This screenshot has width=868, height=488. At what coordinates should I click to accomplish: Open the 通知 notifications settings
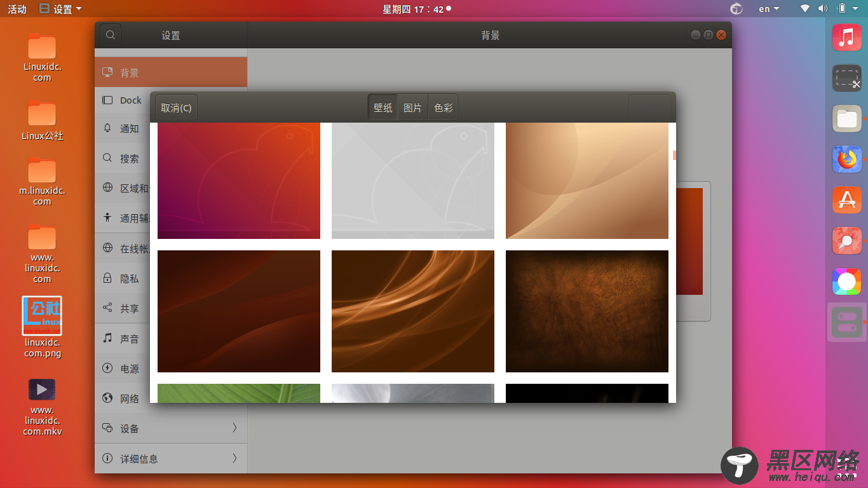point(122,128)
